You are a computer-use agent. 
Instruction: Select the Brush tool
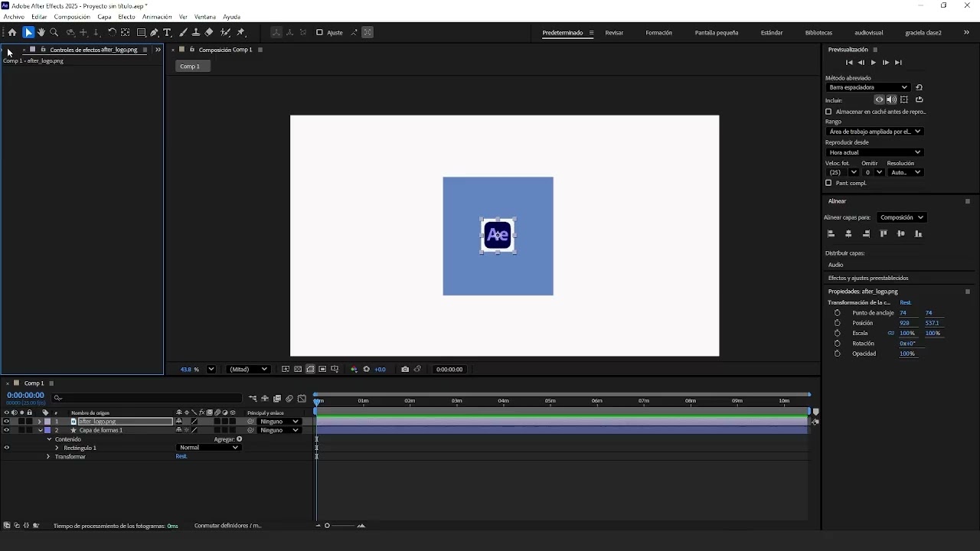pos(183,33)
